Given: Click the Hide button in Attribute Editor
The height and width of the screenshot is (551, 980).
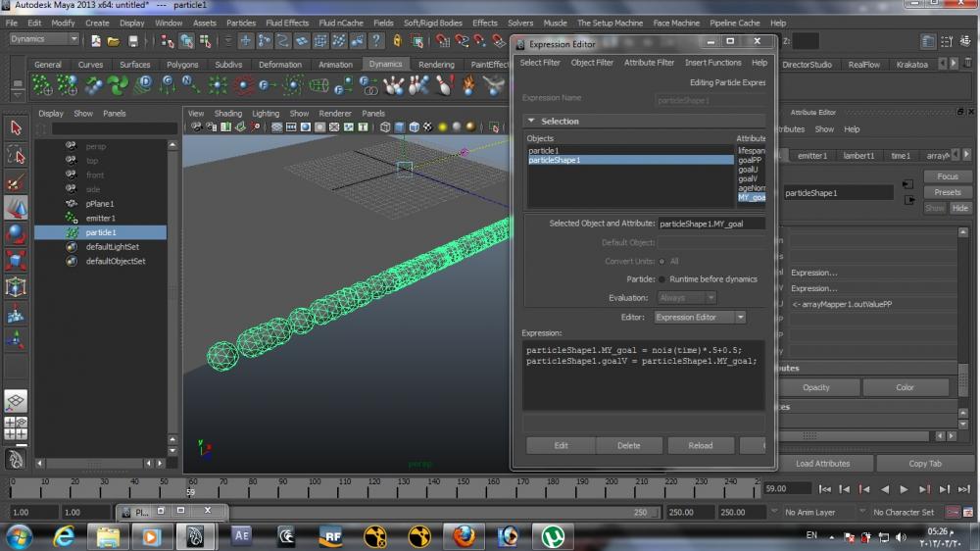Looking at the screenshot, I should coord(960,208).
